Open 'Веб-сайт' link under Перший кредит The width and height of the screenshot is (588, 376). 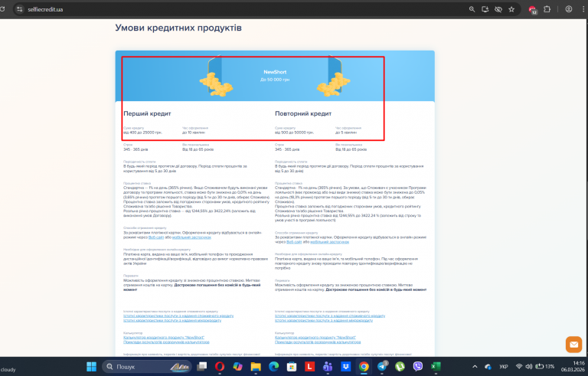(156, 237)
